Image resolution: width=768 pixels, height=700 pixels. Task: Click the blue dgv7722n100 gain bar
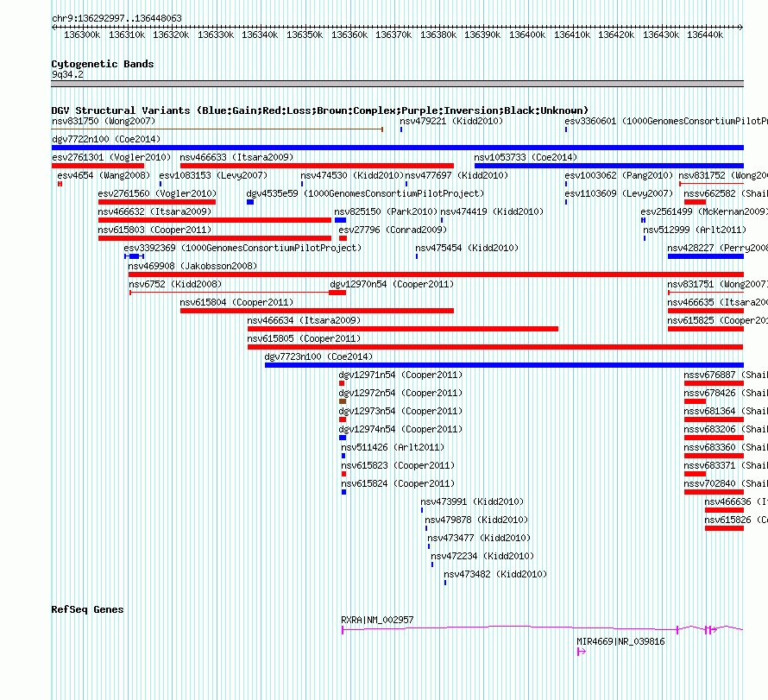click(398, 148)
